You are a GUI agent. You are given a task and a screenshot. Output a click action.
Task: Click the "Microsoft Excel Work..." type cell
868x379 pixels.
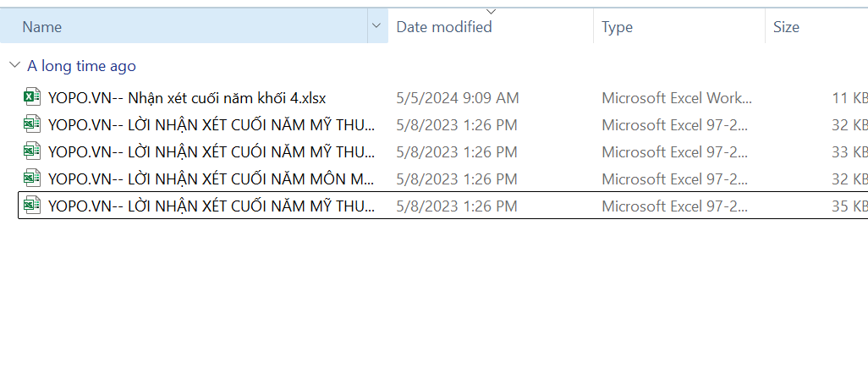coord(676,98)
